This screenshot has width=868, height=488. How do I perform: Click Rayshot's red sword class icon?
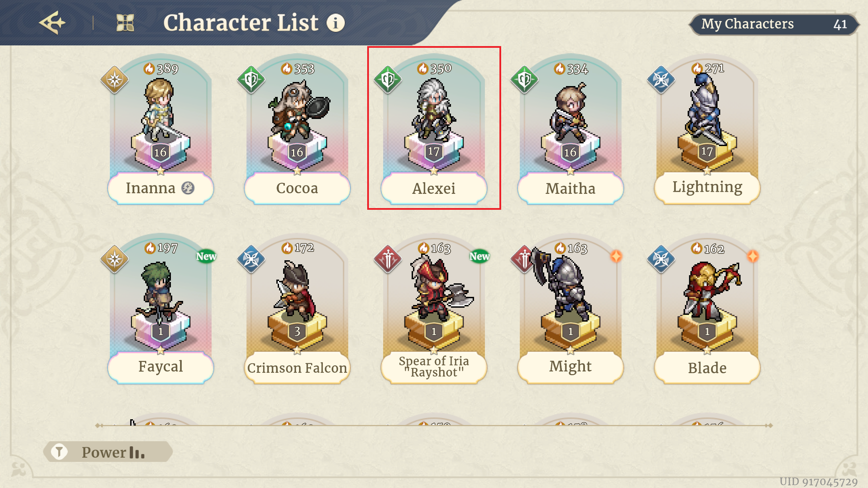click(388, 259)
